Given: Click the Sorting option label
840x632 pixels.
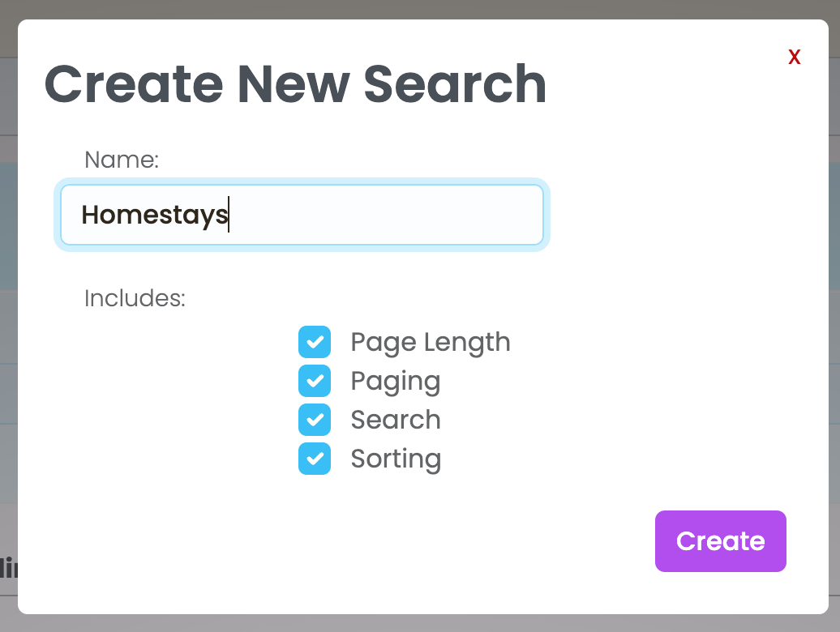Looking at the screenshot, I should pos(396,459).
